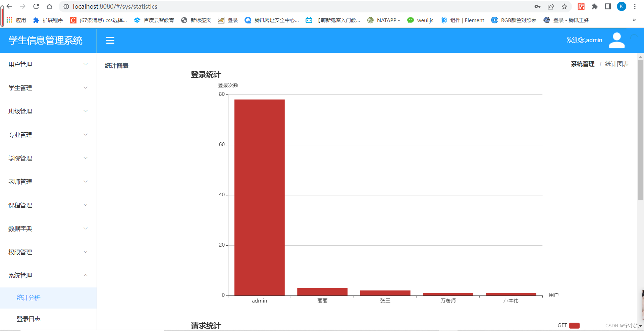The height and width of the screenshot is (331, 644).
Task: Click the 学生管理 menu label
Action: tap(20, 88)
